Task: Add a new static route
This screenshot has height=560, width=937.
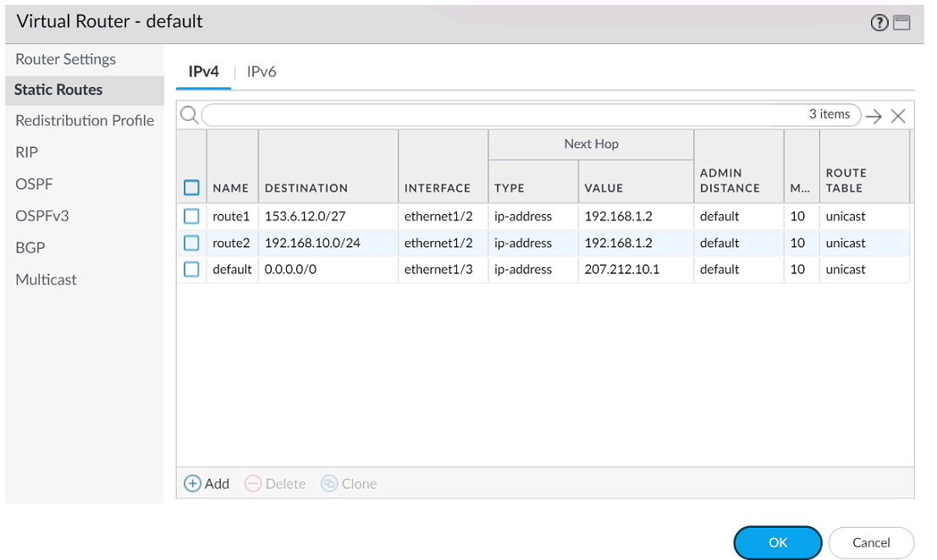Action: coord(207,484)
